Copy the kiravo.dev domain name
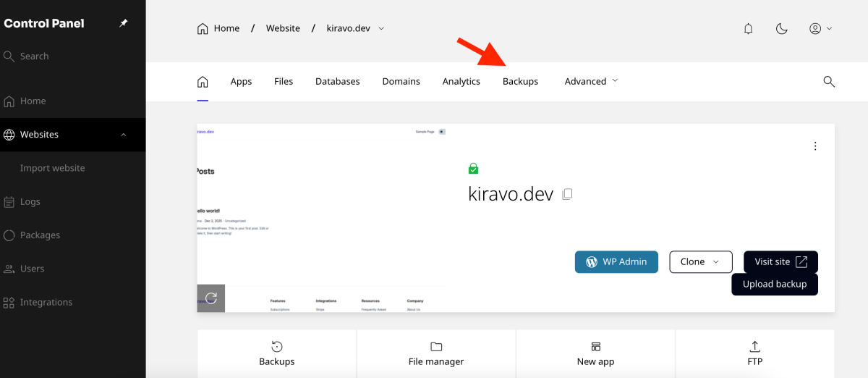Image resolution: width=868 pixels, height=378 pixels. 568,194
